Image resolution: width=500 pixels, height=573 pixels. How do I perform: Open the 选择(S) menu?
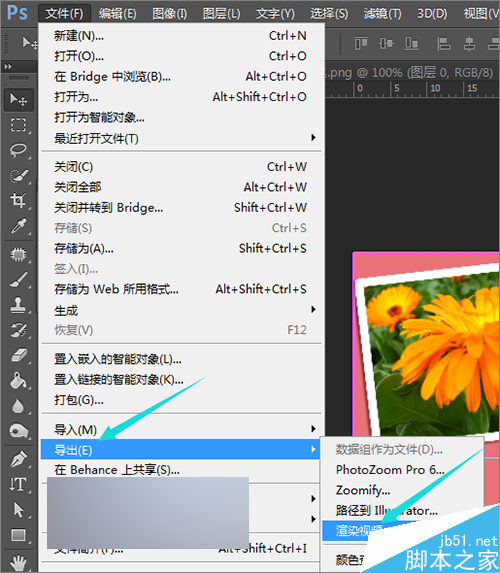[x=329, y=14]
